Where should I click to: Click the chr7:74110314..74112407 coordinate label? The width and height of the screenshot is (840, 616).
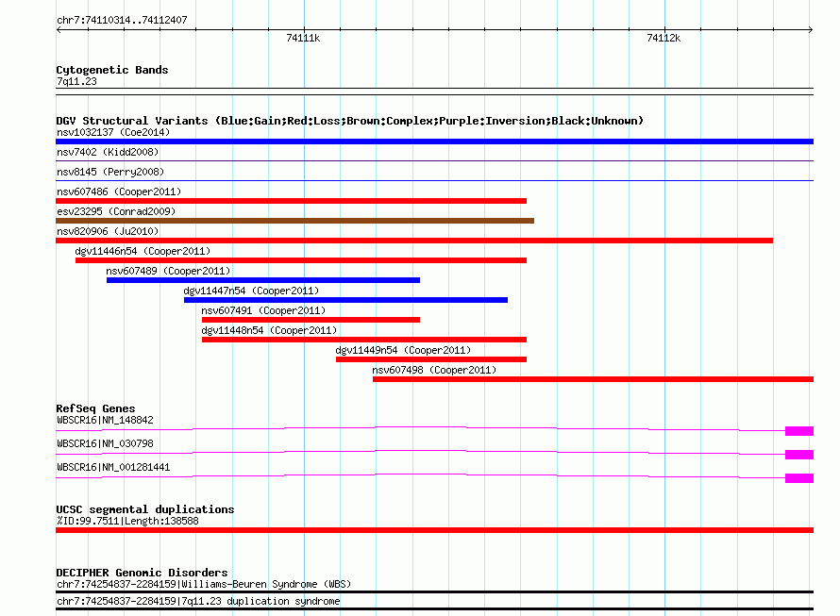coord(122,21)
